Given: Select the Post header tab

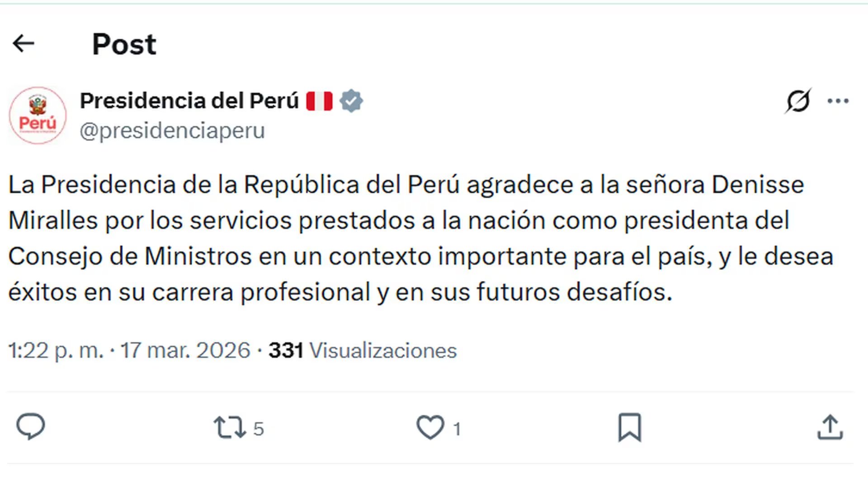Looking at the screenshot, I should 123,43.
